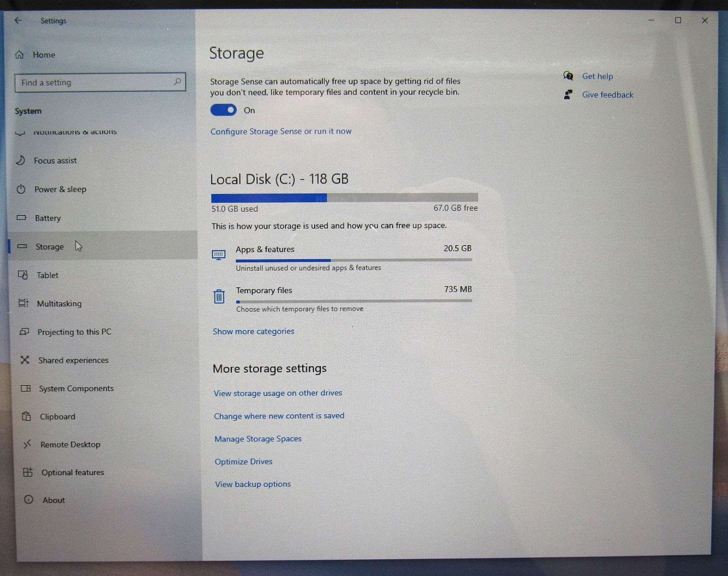Click the Apps & features usage bar
This screenshot has width=728, height=576.
click(x=354, y=260)
